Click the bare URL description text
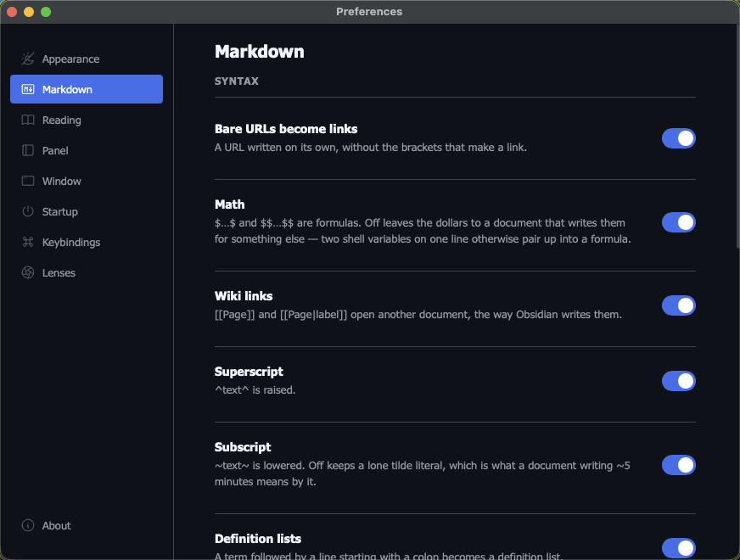The image size is (740, 560). [371, 147]
